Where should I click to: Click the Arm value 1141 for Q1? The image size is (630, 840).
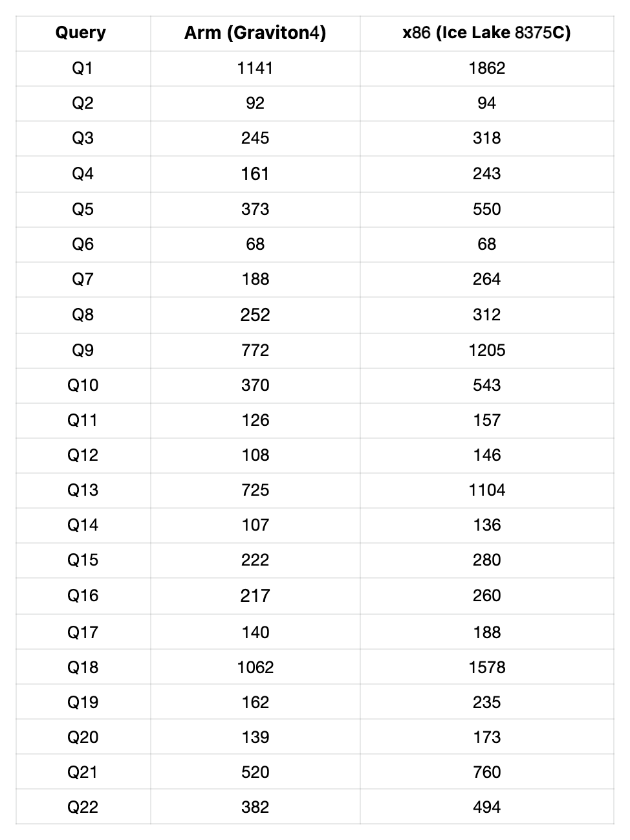[255, 68]
